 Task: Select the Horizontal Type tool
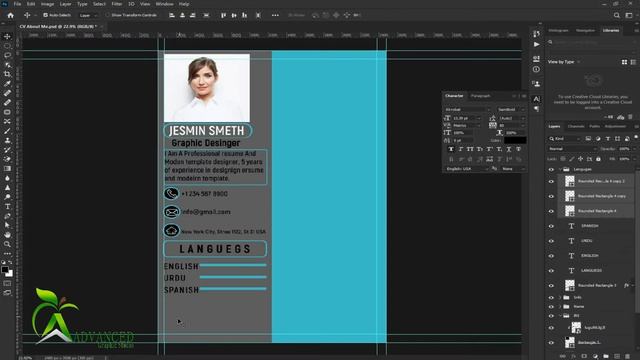pos(7,207)
